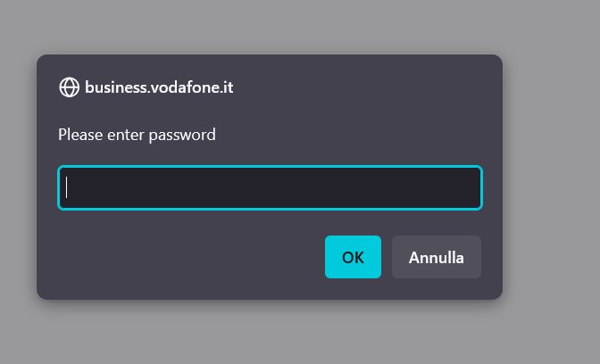Cancel the dialog using Annulla

click(436, 257)
